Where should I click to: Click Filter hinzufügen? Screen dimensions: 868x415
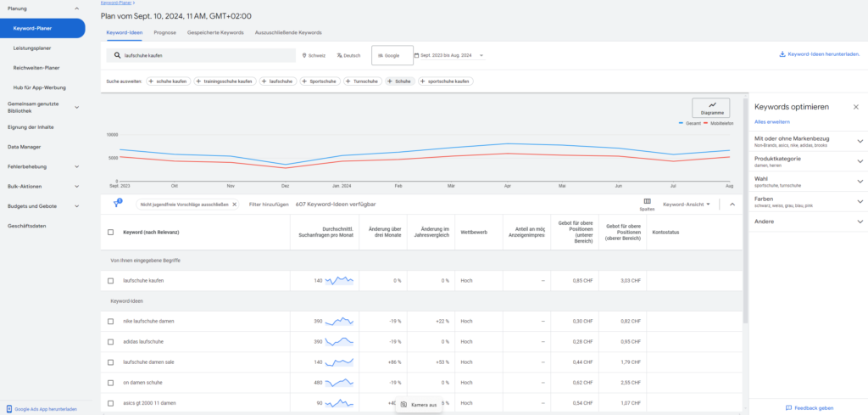pyautogui.click(x=269, y=205)
